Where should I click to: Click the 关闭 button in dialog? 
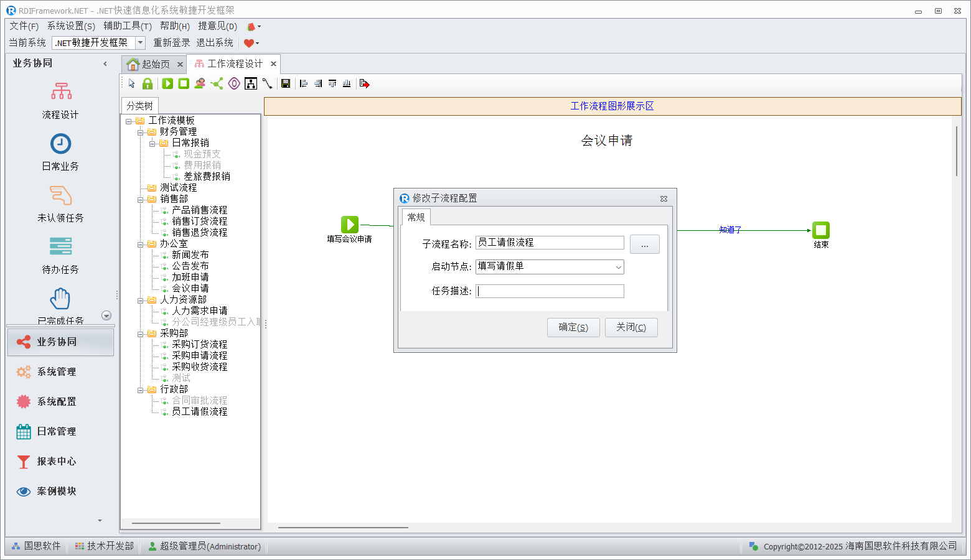click(x=631, y=327)
